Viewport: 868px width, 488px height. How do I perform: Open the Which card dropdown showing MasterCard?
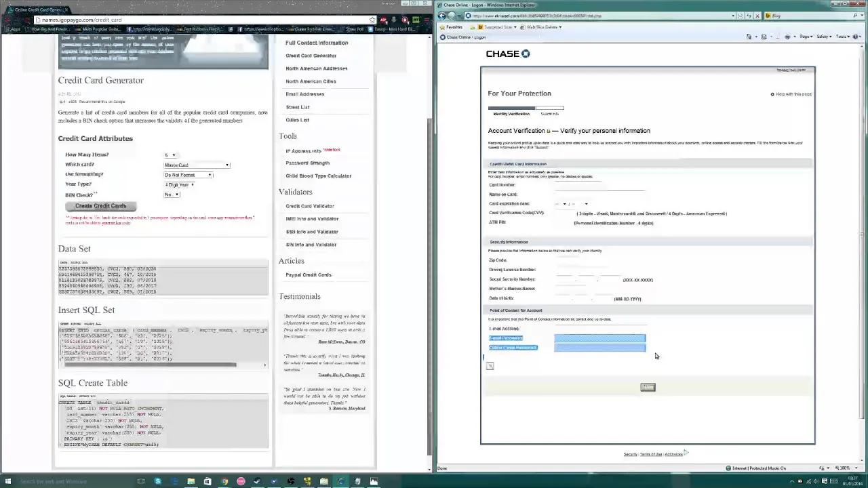point(197,165)
